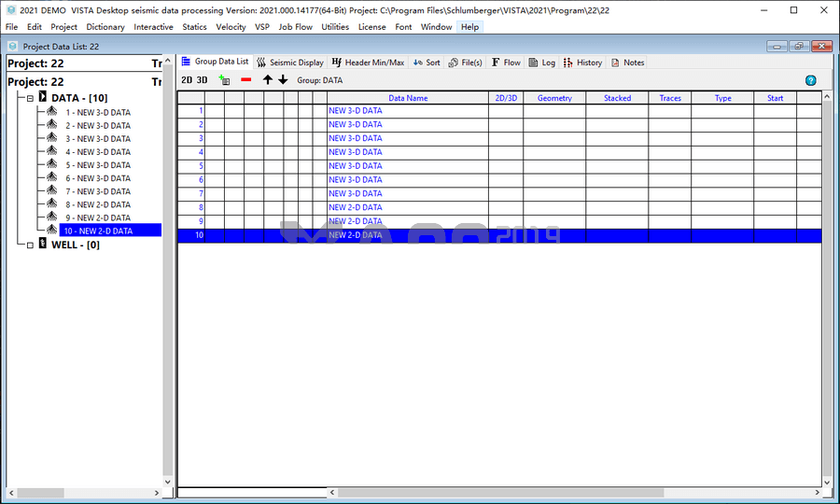The width and height of the screenshot is (840, 504).
Task: Click the Traces column header
Action: 669,98
